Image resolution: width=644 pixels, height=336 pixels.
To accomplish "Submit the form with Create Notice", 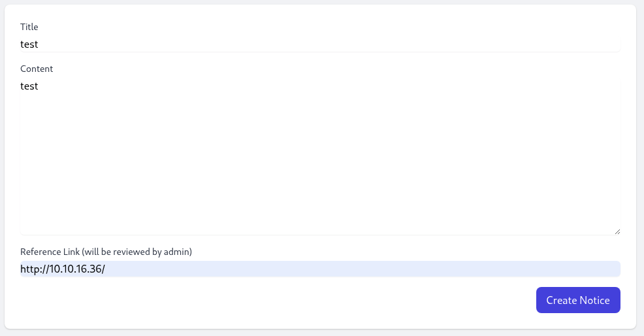I will coord(578,300).
